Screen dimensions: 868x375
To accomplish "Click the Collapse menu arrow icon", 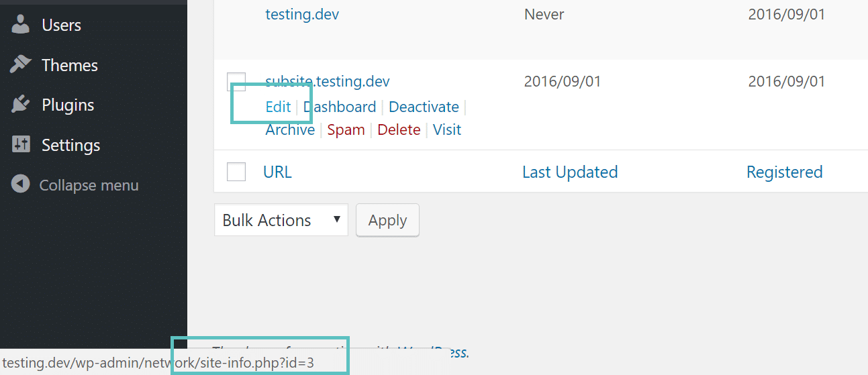I will (21, 184).
